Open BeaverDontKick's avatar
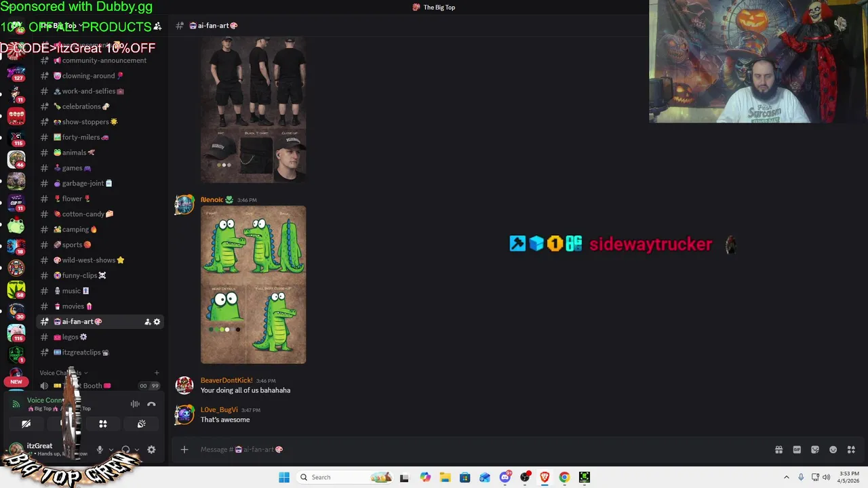Image resolution: width=868 pixels, height=488 pixels. (184, 385)
